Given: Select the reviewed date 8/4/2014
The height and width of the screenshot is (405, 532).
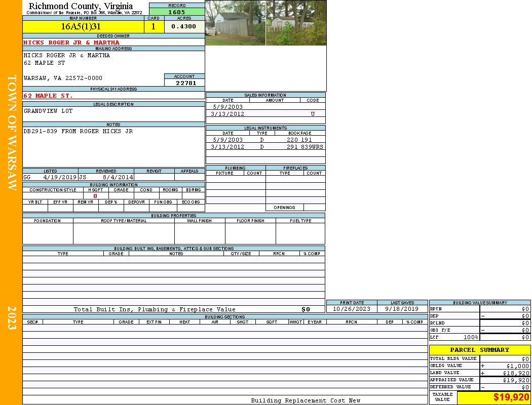Looking at the screenshot, I should (118, 178).
